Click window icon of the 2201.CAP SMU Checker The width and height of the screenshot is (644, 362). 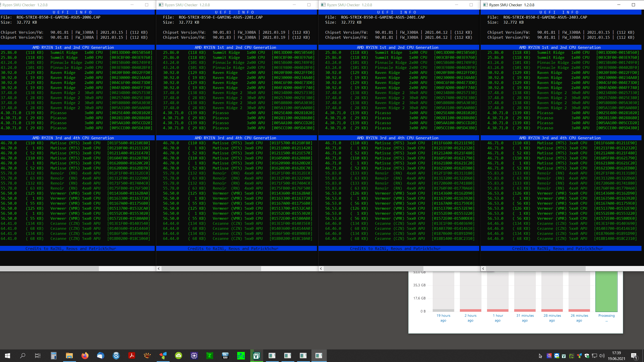tap(161, 5)
